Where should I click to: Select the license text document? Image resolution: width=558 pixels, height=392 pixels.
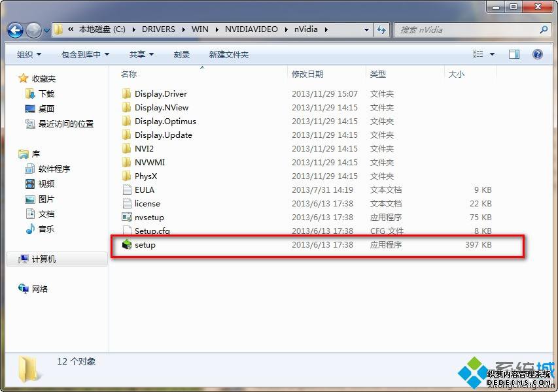147,204
